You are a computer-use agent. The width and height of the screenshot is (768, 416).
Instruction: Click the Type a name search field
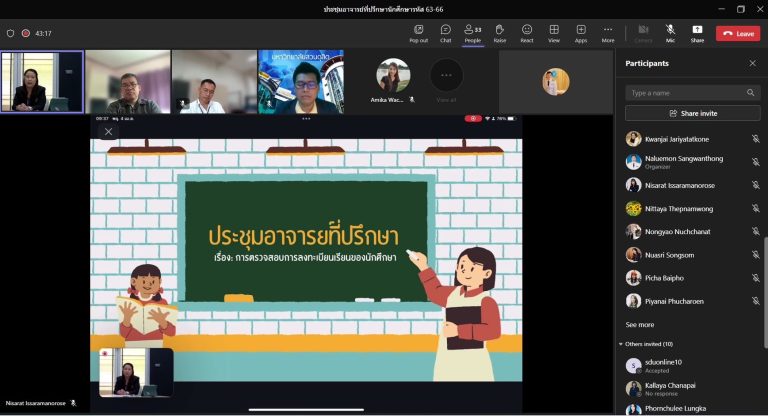[693, 93]
